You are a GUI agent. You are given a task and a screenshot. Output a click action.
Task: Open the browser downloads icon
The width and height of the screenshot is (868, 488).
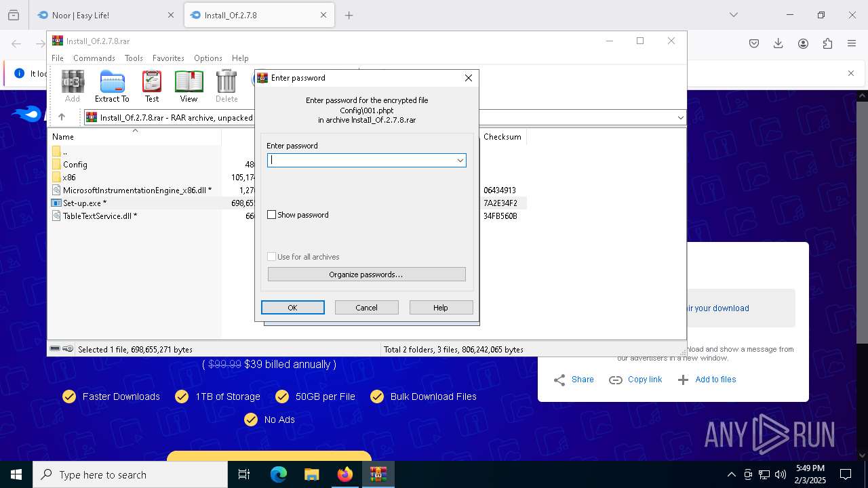[778, 43]
